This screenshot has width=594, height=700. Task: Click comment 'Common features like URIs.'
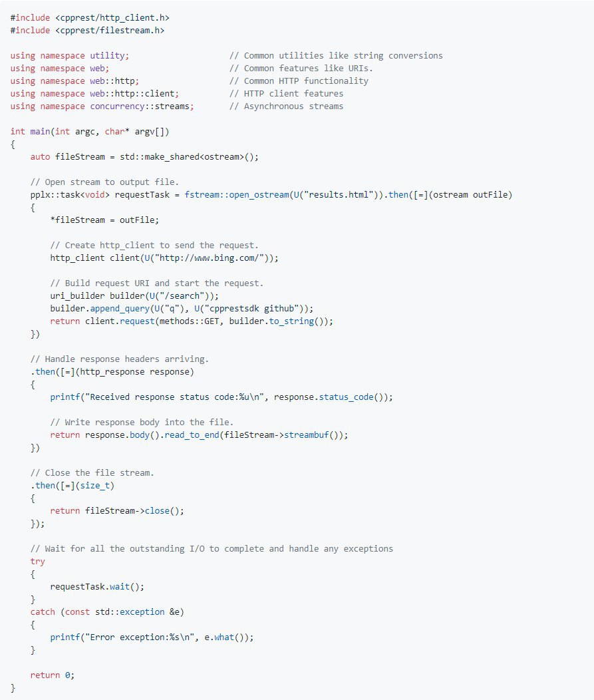301,69
